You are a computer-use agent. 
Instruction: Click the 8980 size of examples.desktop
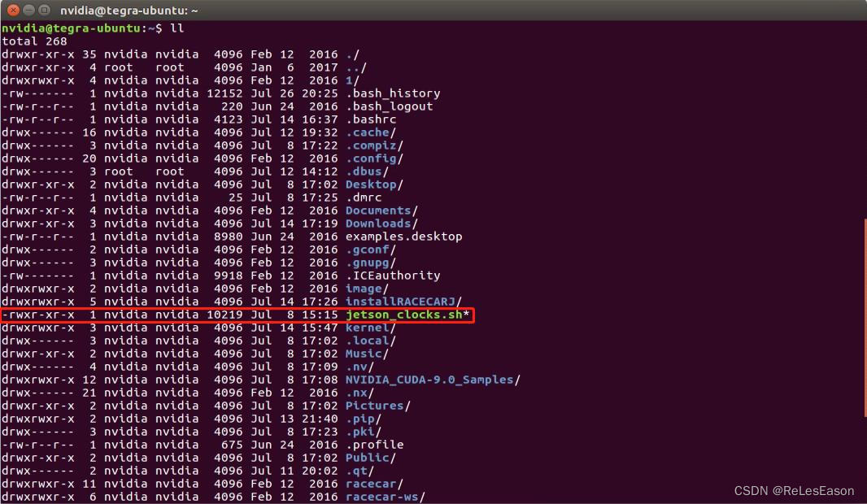pos(229,237)
